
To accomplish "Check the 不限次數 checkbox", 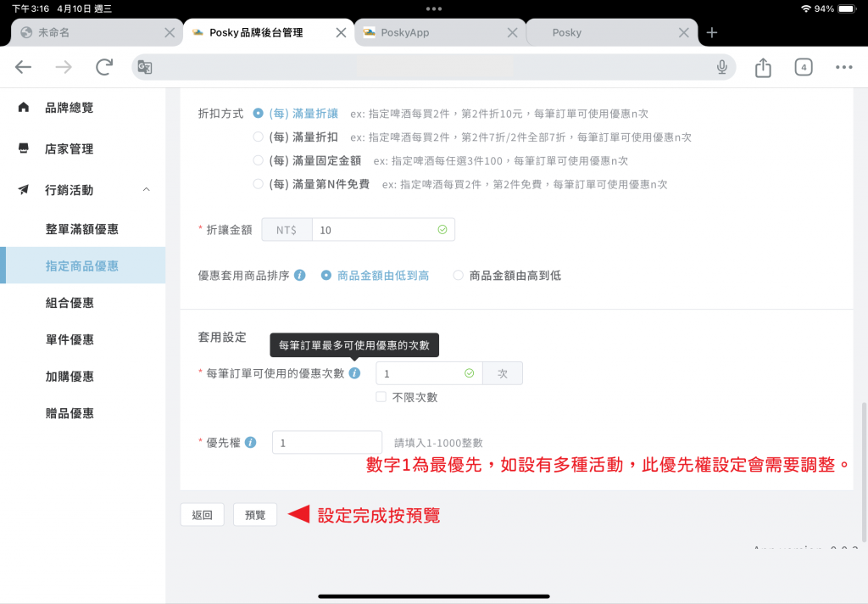I will point(381,397).
